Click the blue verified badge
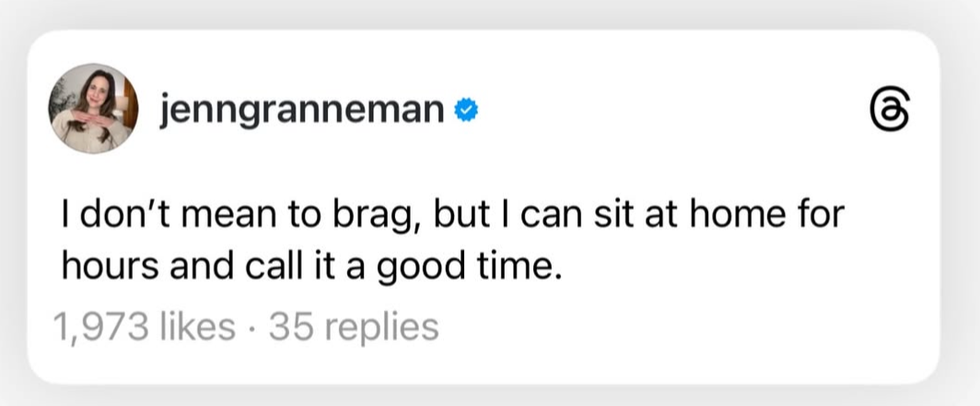Screen dimensions: 980x406 tap(467, 111)
